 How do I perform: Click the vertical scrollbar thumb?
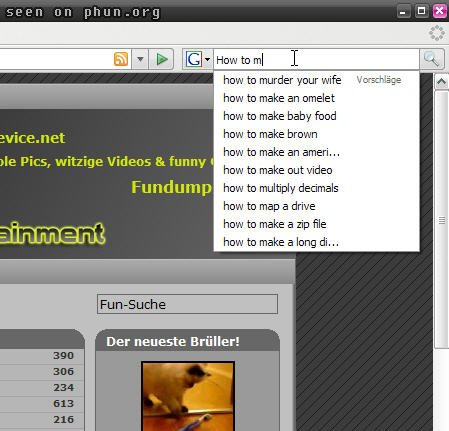(441, 220)
